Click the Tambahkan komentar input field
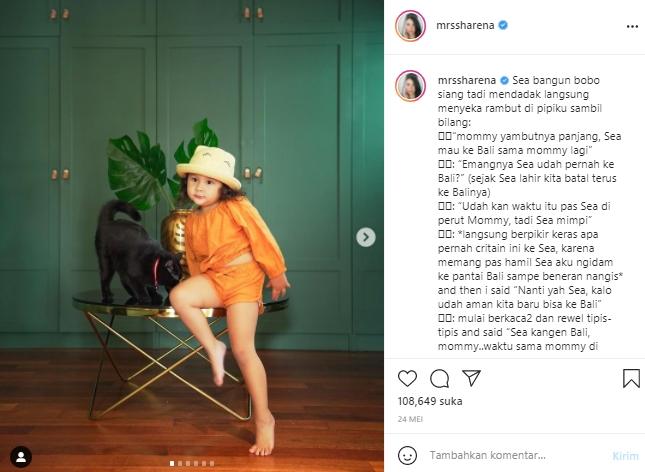Image resolution: width=645 pixels, height=472 pixels. click(x=510, y=454)
